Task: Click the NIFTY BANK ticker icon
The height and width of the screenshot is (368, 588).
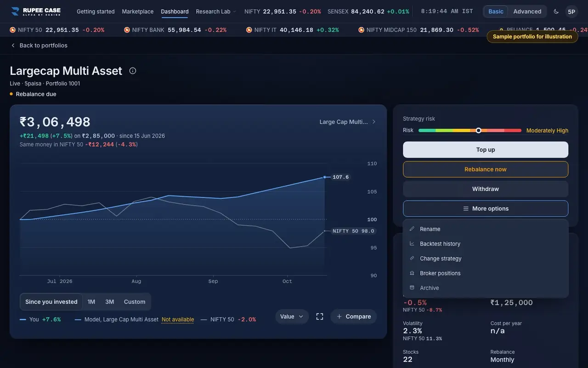Action: pyautogui.click(x=127, y=30)
